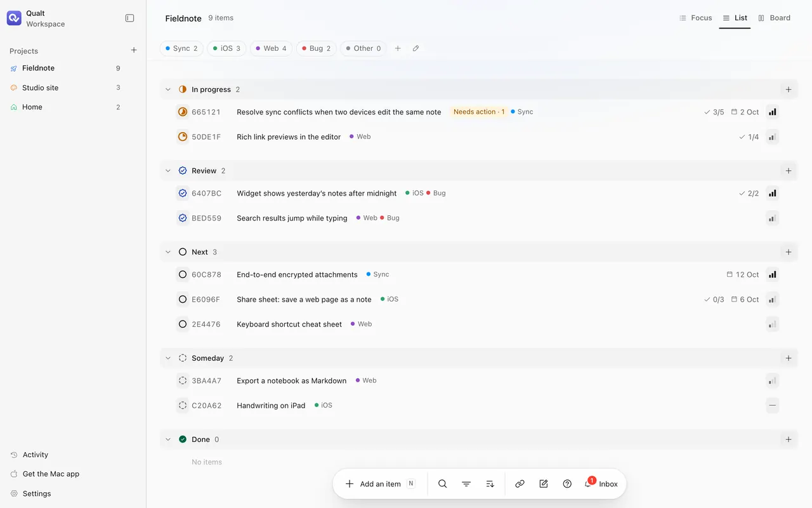Screen dimensions: 812x508
Task: Toggle status circle of item E6096F
Action: pyautogui.click(x=183, y=299)
